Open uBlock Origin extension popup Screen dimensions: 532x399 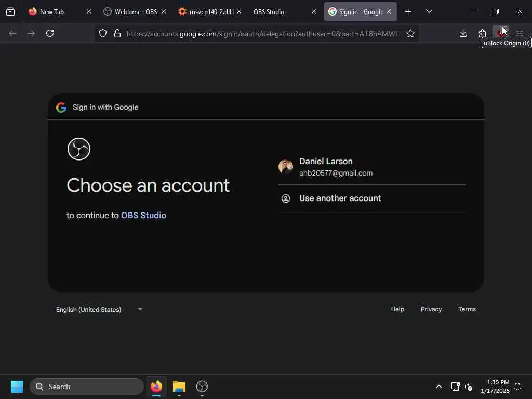[x=501, y=33]
